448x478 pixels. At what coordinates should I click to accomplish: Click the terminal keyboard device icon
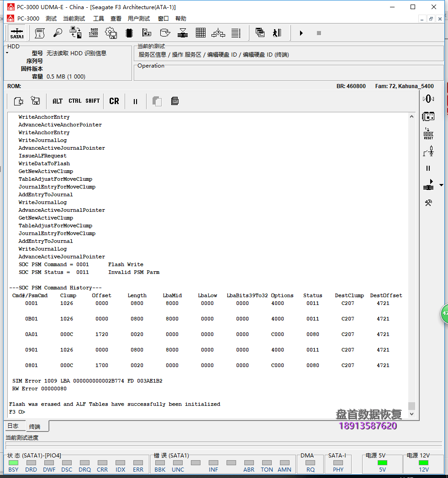(x=175, y=101)
